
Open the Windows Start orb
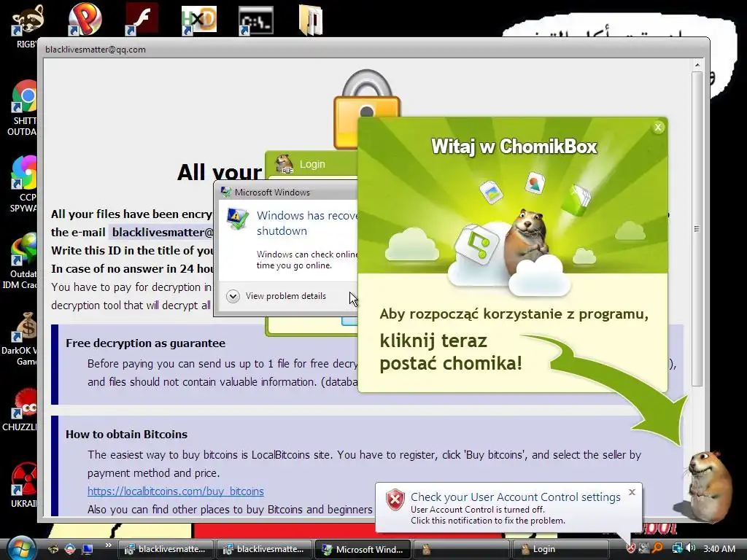[x=21, y=548]
